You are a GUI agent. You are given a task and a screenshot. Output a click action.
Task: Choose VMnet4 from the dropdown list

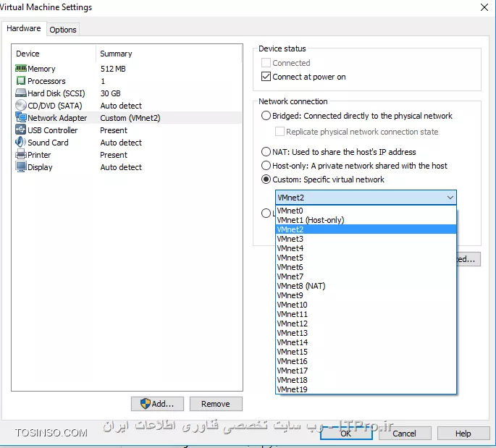pyautogui.click(x=366, y=248)
